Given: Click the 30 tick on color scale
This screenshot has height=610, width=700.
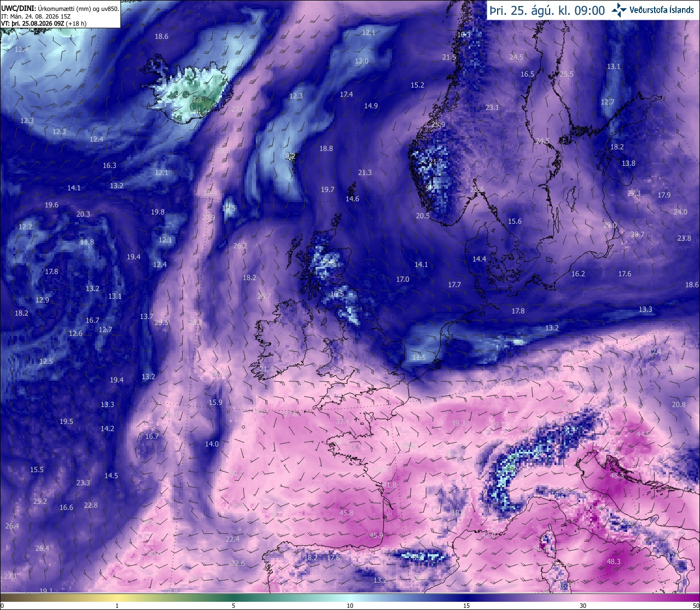Looking at the screenshot, I should pos(583,606).
